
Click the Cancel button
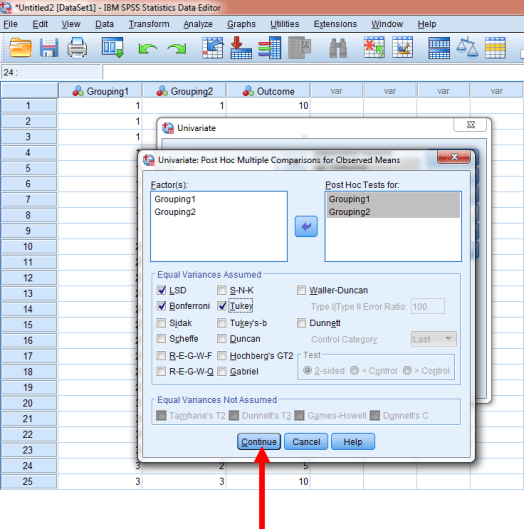tap(306, 442)
